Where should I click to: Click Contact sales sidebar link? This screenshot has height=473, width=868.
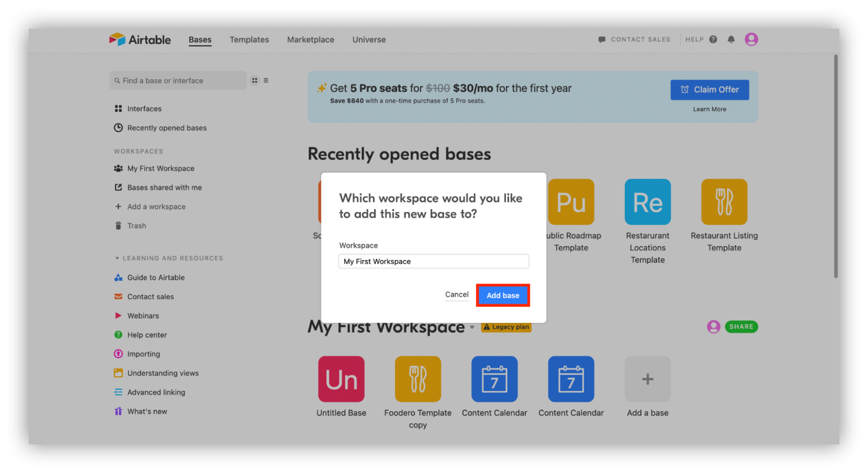[144, 297]
